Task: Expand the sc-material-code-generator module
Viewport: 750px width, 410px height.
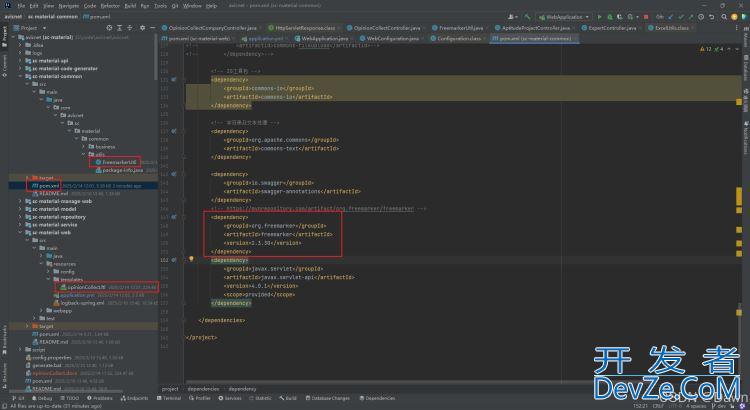Action: pyautogui.click(x=20, y=68)
